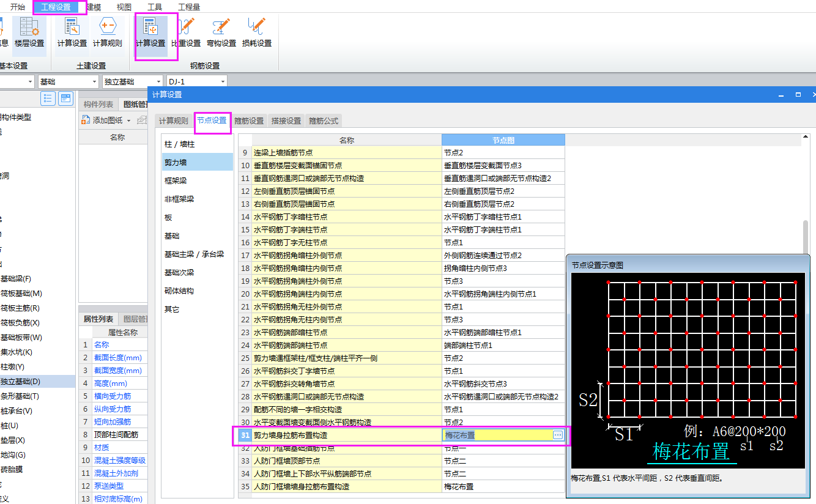Screen dimensions: 816x504
Task: Switch to the 构件列表 panel tab
Action: pyautogui.click(x=98, y=105)
